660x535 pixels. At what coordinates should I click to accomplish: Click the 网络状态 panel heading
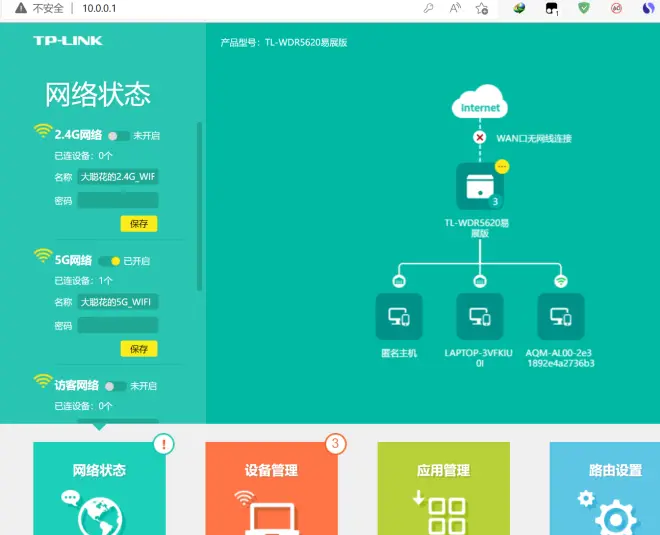tap(98, 94)
